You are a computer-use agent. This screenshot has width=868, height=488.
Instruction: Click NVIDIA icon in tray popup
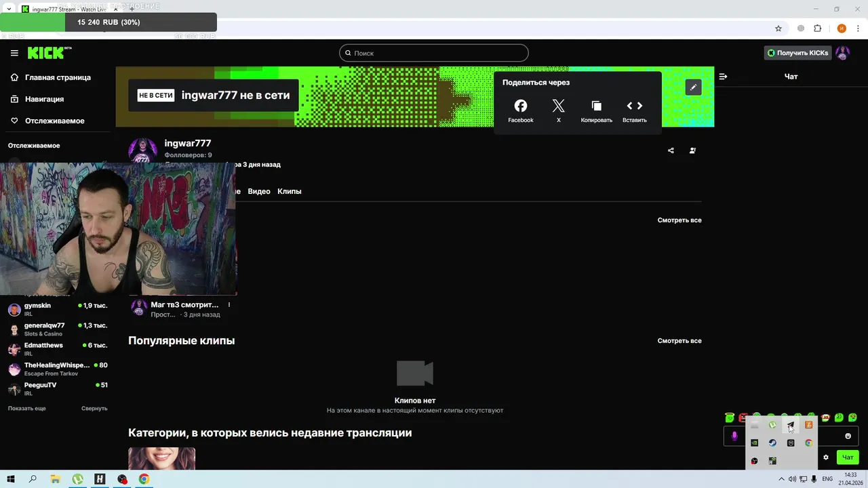click(x=754, y=443)
